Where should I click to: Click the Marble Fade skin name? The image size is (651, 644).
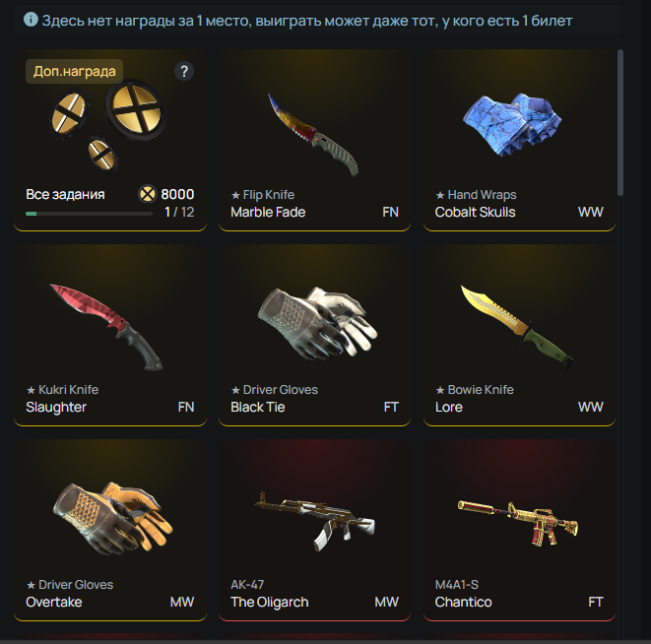click(268, 212)
